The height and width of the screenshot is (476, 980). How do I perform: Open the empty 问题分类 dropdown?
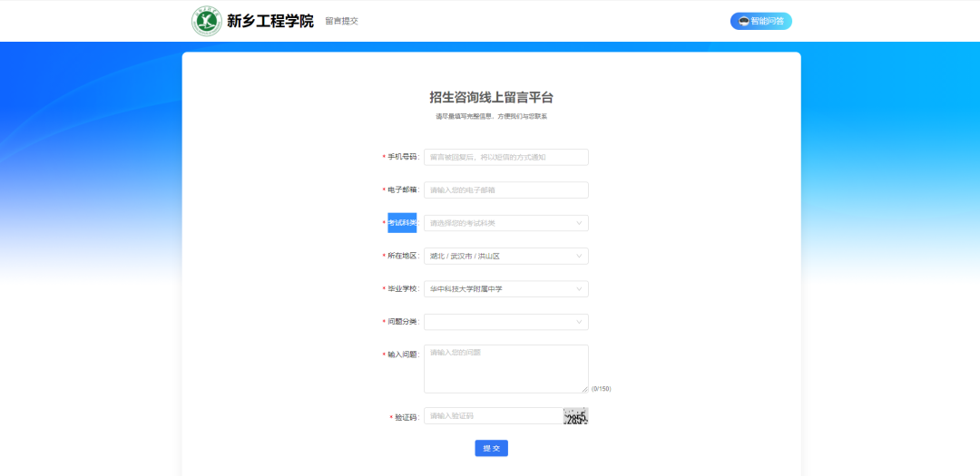tap(499, 322)
